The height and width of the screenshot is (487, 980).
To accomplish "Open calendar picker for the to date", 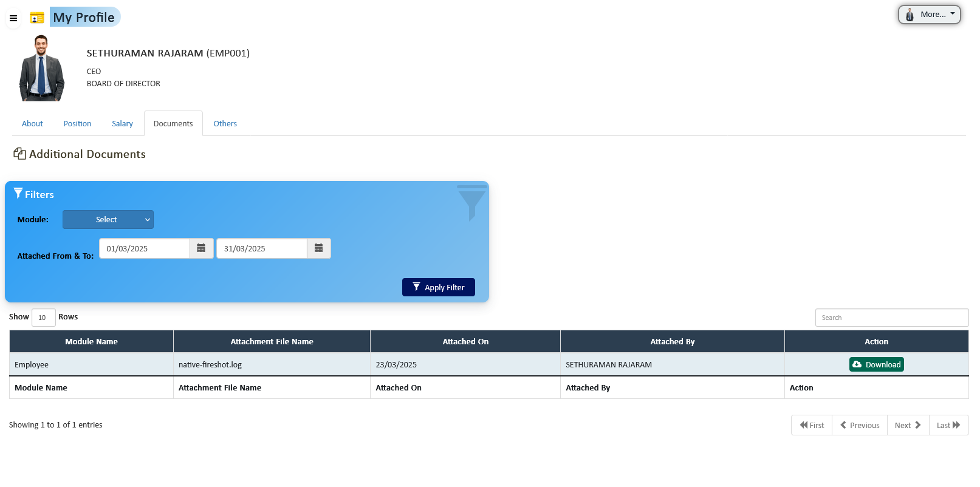I will 318,248.
